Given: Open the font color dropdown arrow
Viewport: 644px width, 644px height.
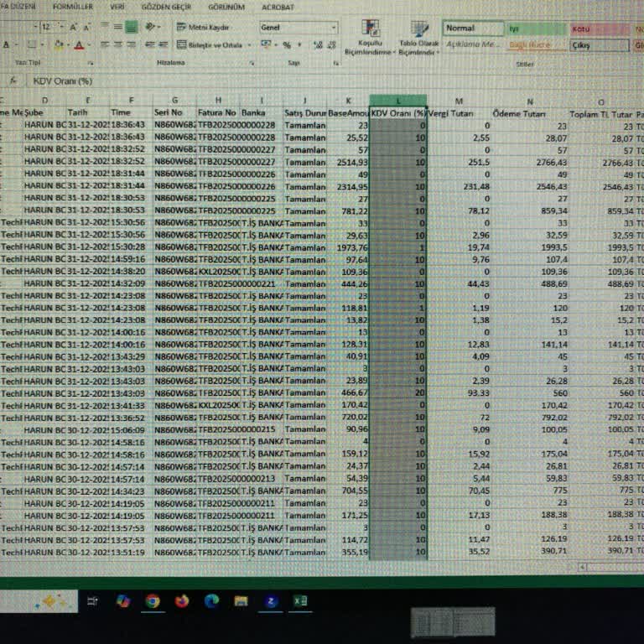Looking at the screenshot, I should (89, 45).
